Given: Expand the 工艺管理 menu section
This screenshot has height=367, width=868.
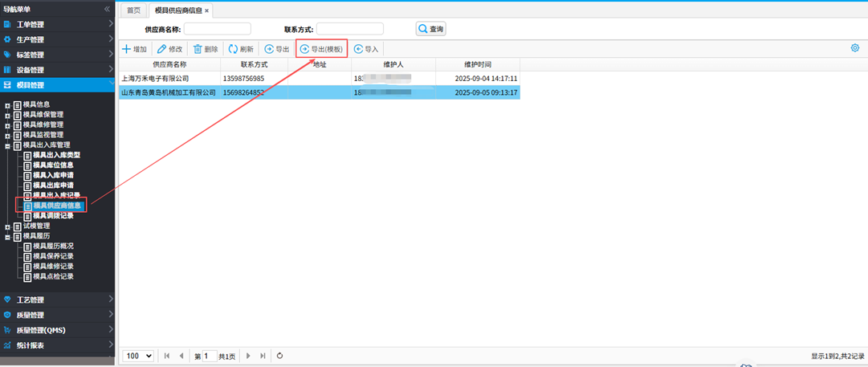Looking at the screenshot, I should pos(58,300).
